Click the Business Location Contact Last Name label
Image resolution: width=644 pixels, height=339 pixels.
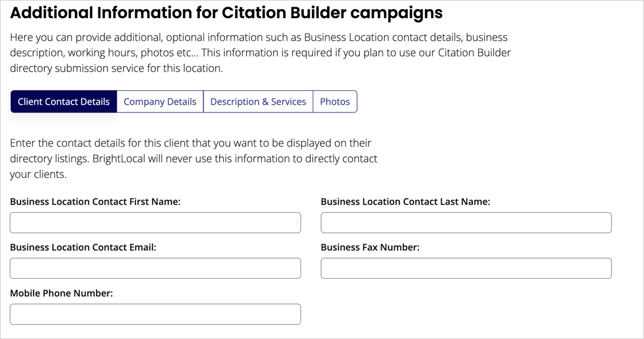pos(405,201)
